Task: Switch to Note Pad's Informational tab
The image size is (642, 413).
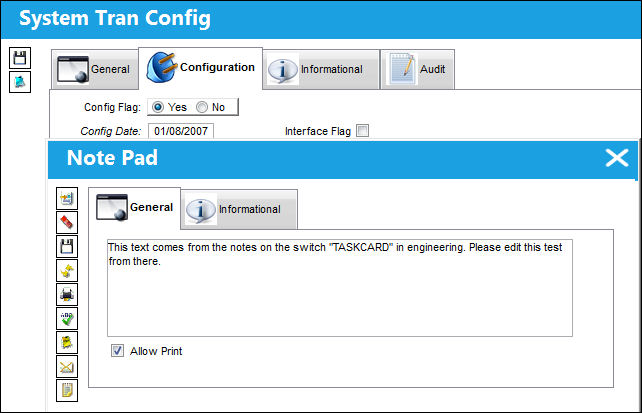Action: [x=239, y=209]
